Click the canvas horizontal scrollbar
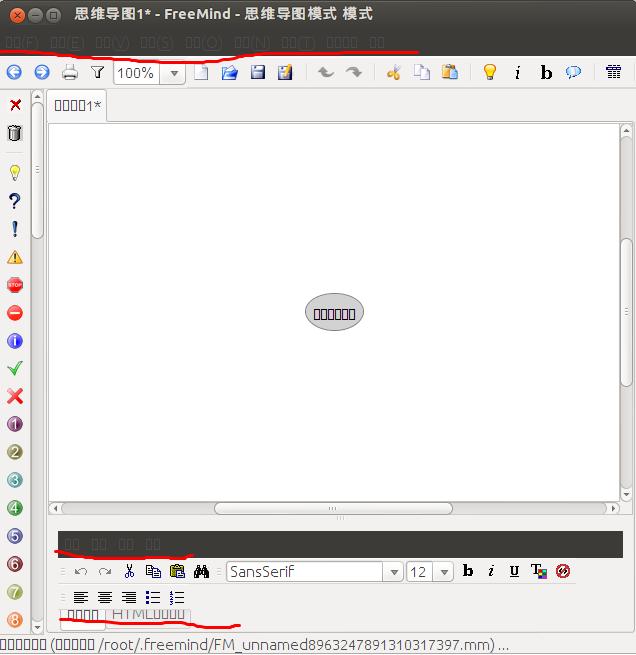This screenshot has width=636, height=655. (x=333, y=508)
